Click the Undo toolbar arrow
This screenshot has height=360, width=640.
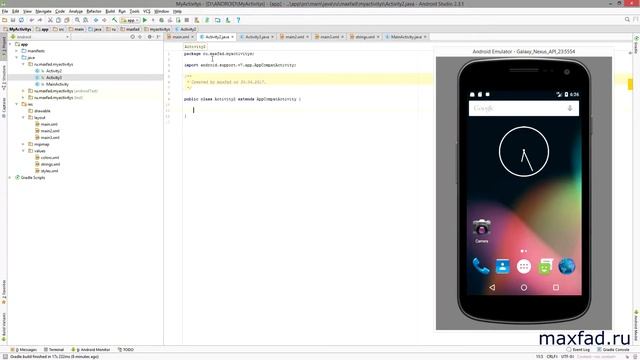tap(31, 20)
